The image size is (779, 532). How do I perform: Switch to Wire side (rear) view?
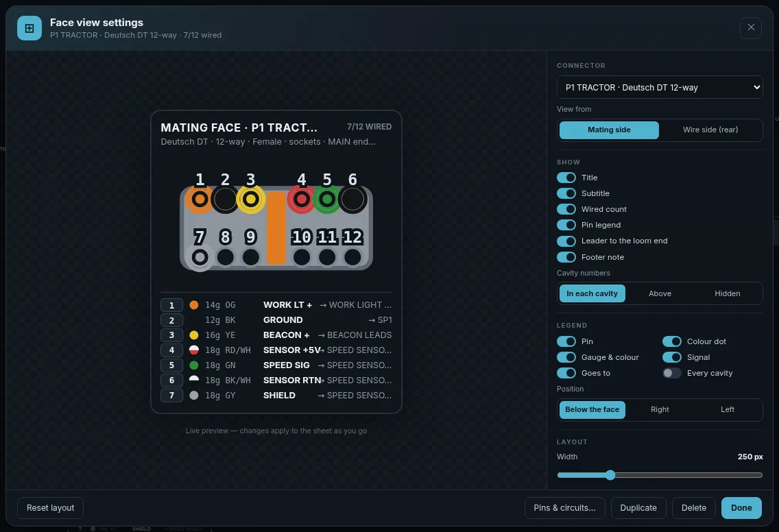(710, 130)
